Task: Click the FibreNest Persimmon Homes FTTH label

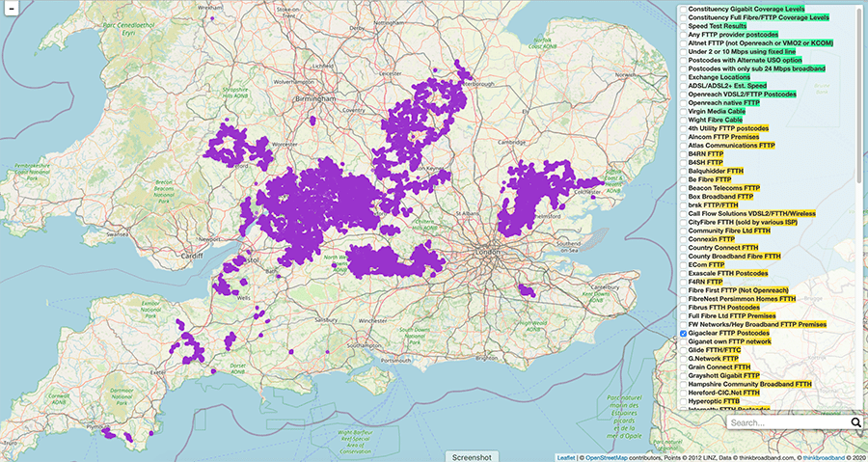Action: (742, 299)
